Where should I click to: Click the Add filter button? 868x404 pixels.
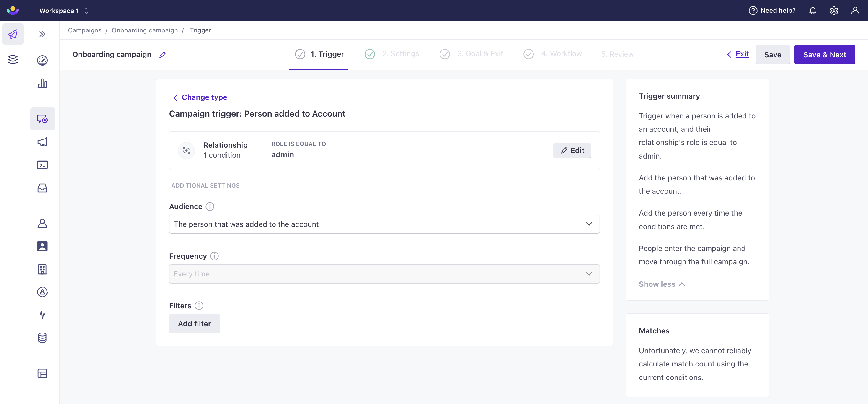coord(194,324)
